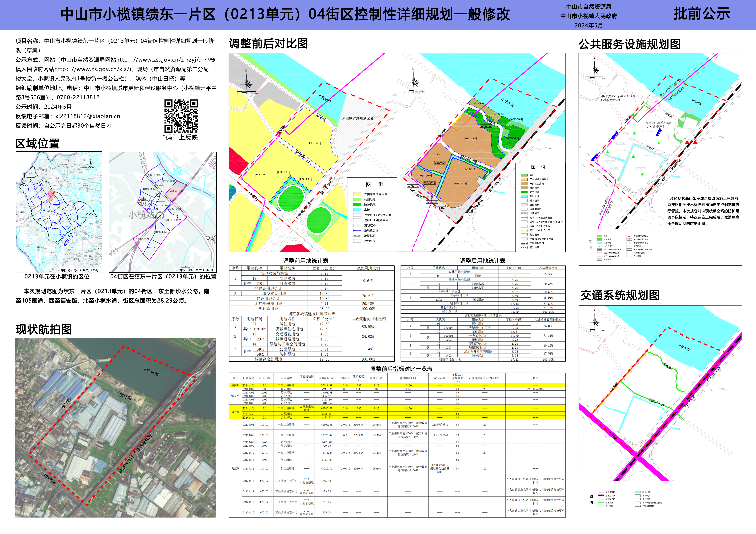Click the QR code for feedback
This screenshot has width=756, height=534.
(181, 116)
